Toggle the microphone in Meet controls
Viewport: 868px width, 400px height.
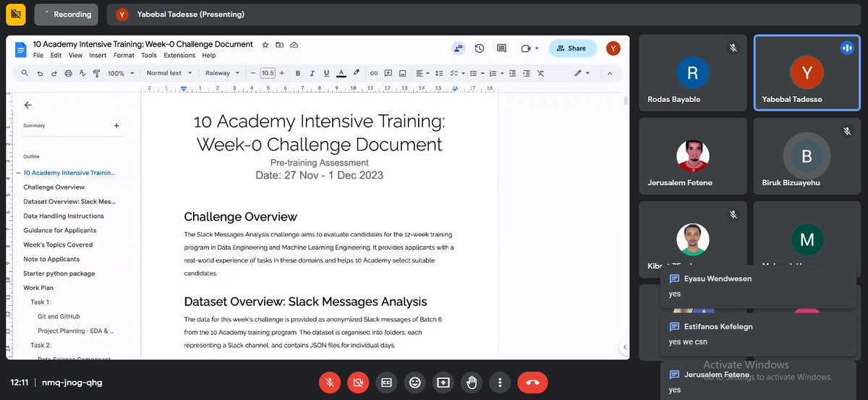(x=329, y=383)
